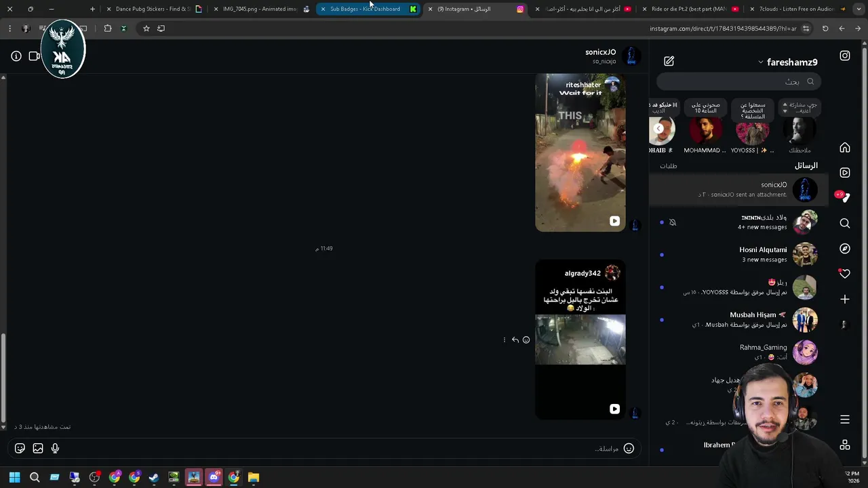Switch to Dance Pubg Stickers tab

pyautogui.click(x=155, y=9)
